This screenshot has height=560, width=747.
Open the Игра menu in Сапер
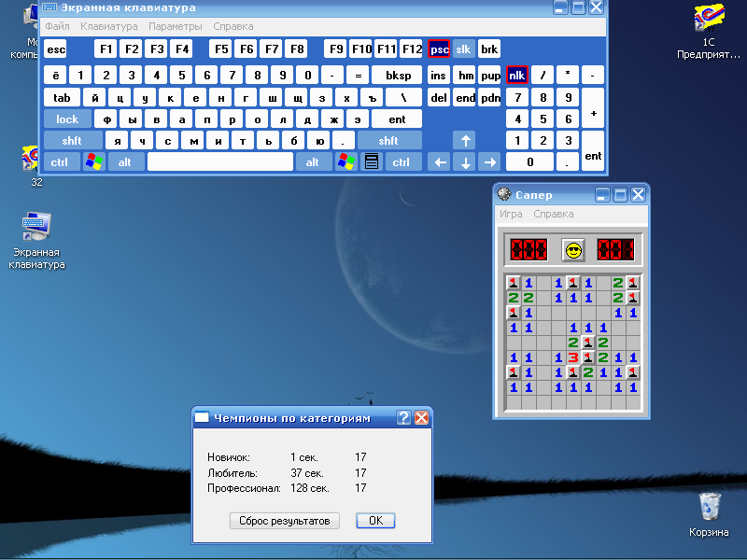click(511, 214)
